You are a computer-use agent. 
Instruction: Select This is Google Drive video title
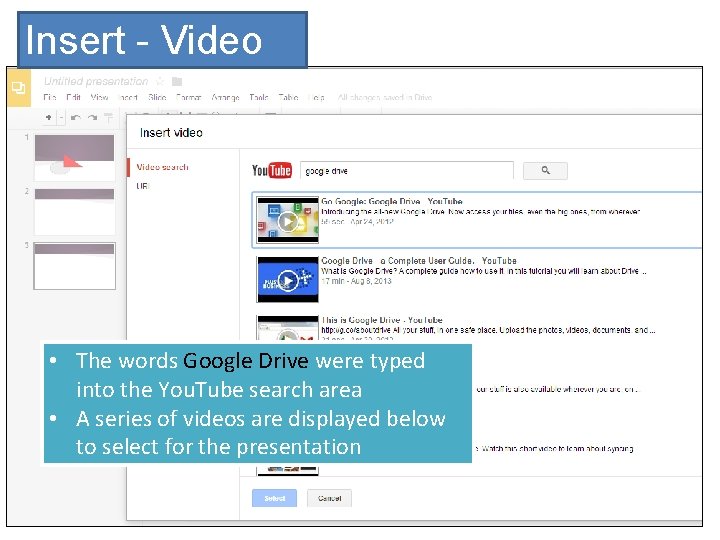click(382, 320)
